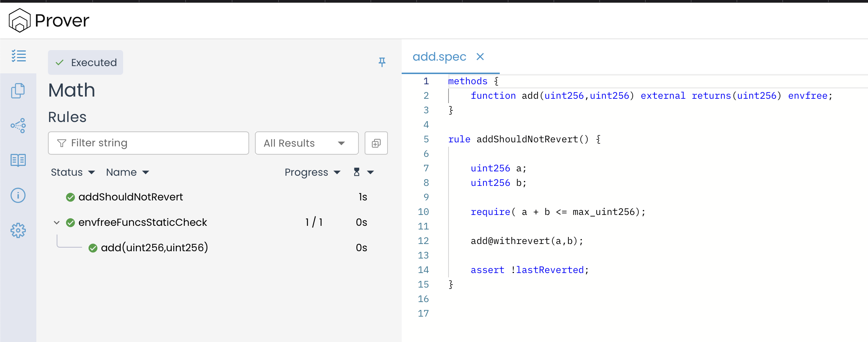The width and height of the screenshot is (868, 342).
Task: Open the info circle sidebar icon
Action: [18, 195]
